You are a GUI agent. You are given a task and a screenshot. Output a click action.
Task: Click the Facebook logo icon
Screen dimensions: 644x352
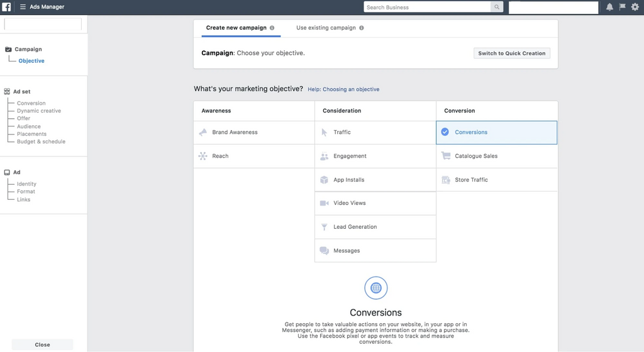(7, 7)
